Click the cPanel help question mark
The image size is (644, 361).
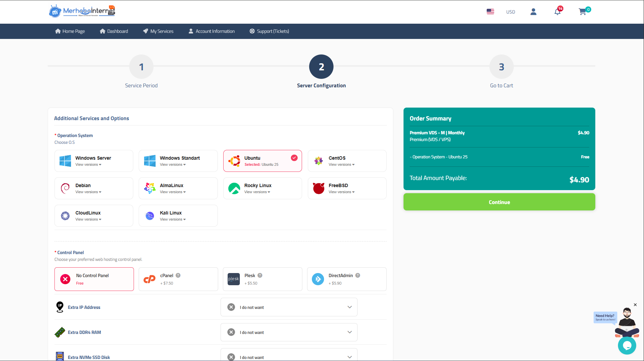178,275
